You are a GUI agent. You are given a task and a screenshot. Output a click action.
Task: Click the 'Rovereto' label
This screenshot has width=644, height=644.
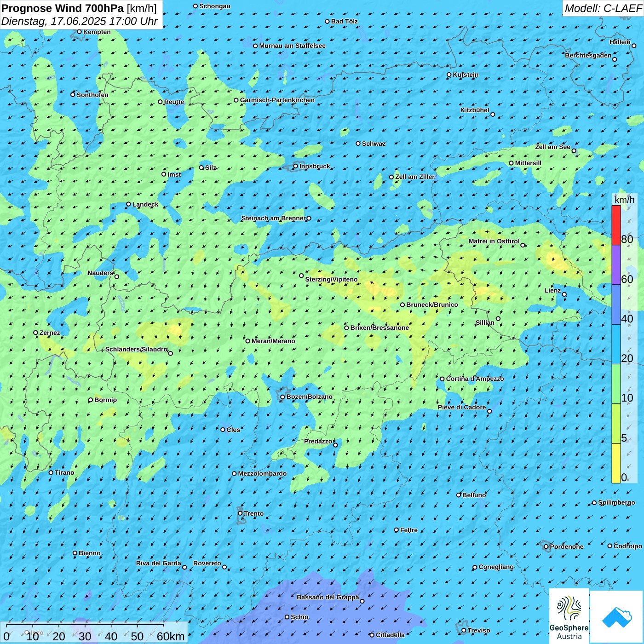click(207, 563)
